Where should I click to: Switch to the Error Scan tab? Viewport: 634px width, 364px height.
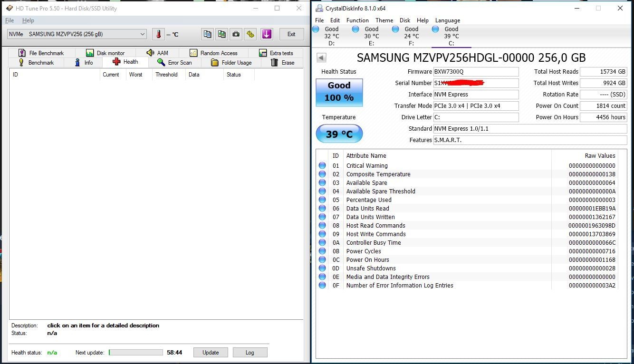(174, 63)
